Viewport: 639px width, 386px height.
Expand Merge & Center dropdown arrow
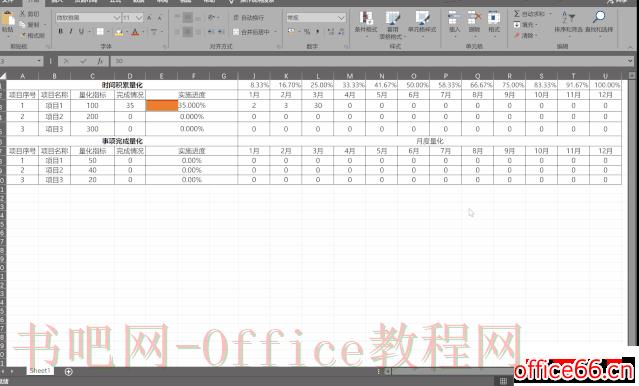(x=275, y=32)
